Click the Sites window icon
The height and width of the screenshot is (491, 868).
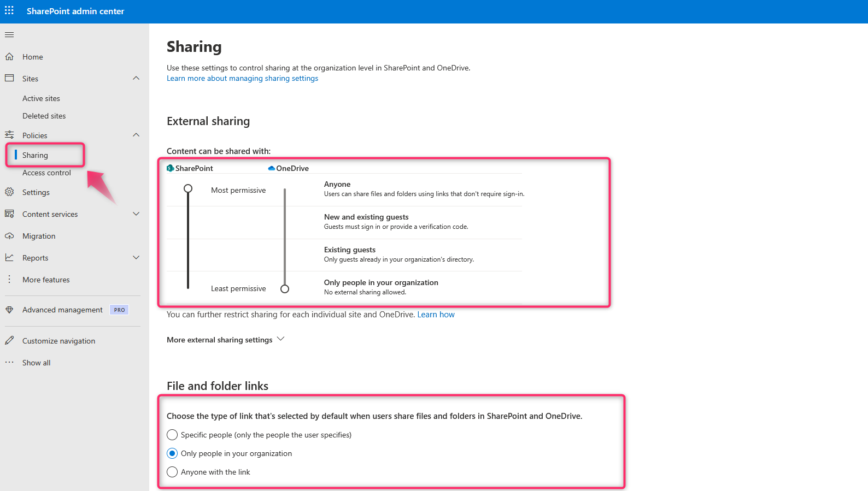pyautogui.click(x=9, y=78)
